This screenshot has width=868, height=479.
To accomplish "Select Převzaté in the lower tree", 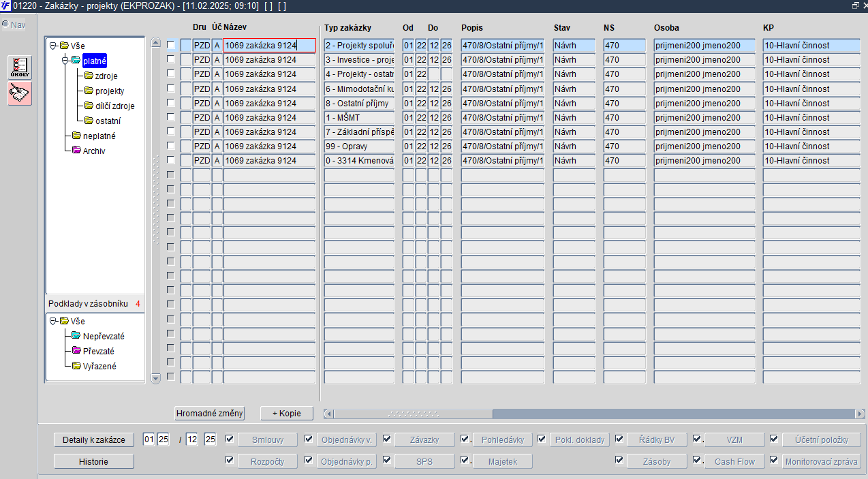I will point(99,351).
